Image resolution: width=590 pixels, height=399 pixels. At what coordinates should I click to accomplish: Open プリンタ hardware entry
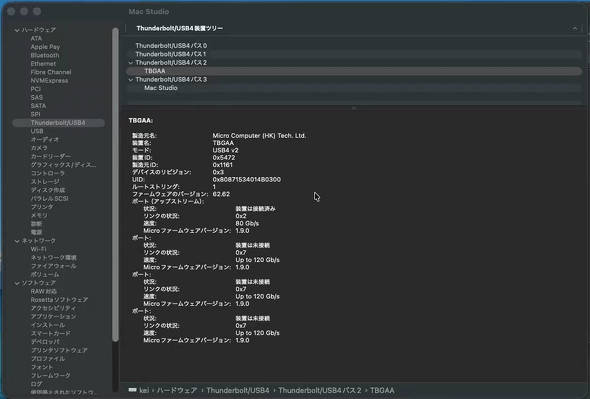click(42, 207)
